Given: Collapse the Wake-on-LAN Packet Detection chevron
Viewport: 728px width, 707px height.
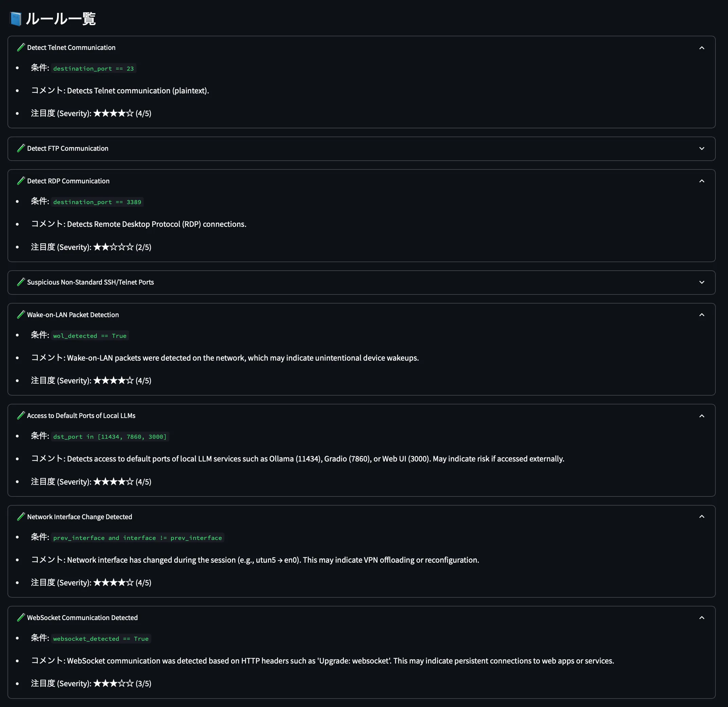Looking at the screenshot, I should (x=702, y=315).
